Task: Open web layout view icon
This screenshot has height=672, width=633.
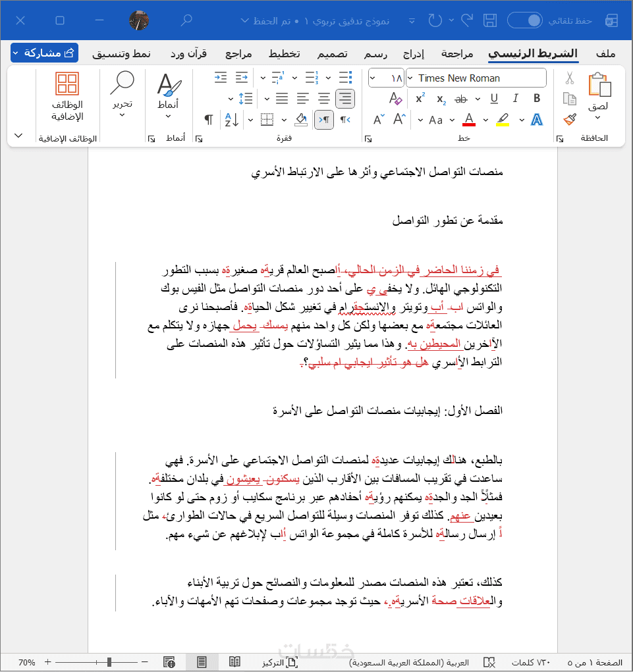Action: click(169, 662)
